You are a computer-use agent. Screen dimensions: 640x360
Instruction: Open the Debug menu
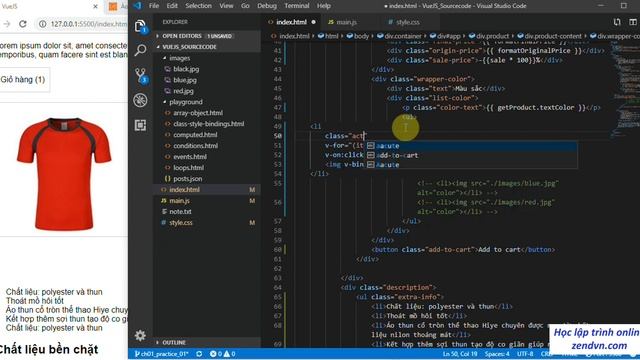tap(267, 6)
